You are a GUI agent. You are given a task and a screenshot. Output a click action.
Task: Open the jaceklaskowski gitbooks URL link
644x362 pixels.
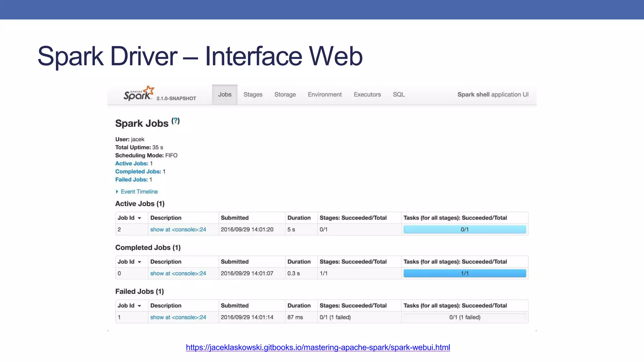pos(318,348)
